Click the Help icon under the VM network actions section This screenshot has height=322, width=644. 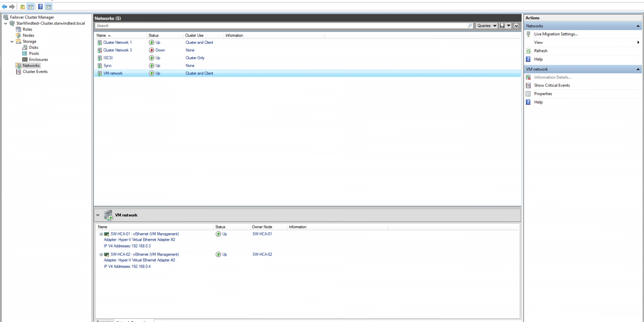click(528, 102)
